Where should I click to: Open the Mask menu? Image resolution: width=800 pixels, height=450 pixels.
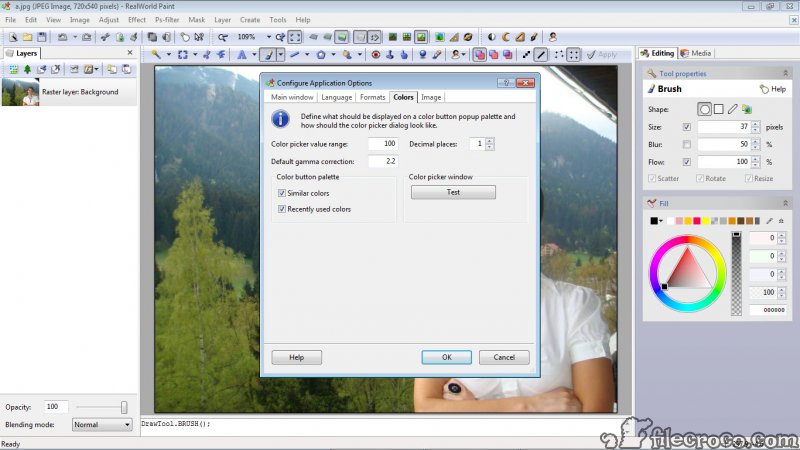[x=196, y=19]
